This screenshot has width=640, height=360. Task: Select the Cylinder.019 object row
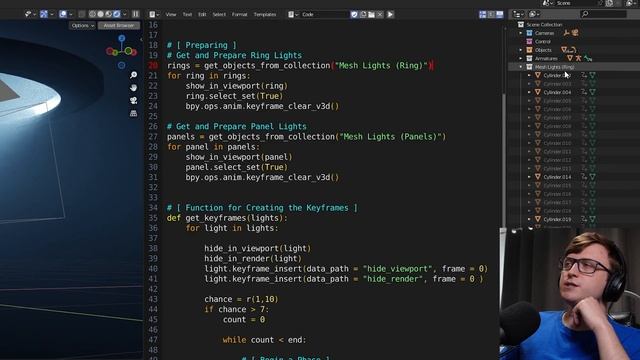point(573,219)
